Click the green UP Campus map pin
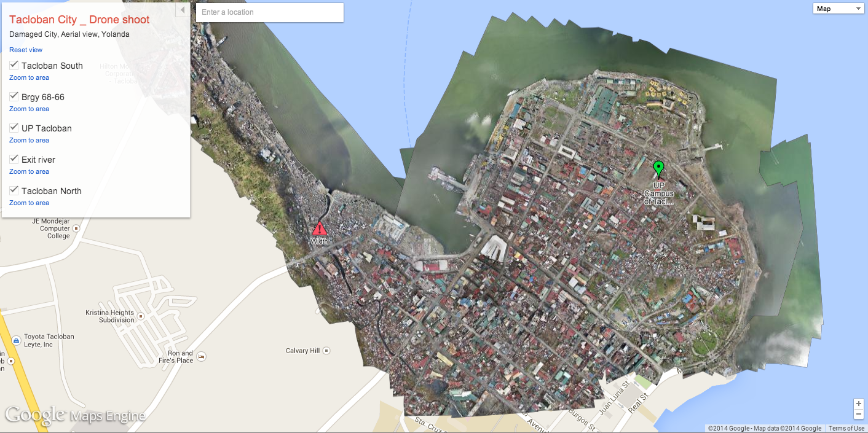 [x=658, y=168]
